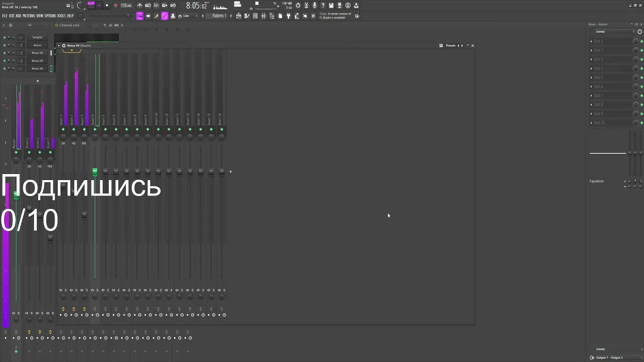Toggle song/pattern mode button

click(91, 6)
